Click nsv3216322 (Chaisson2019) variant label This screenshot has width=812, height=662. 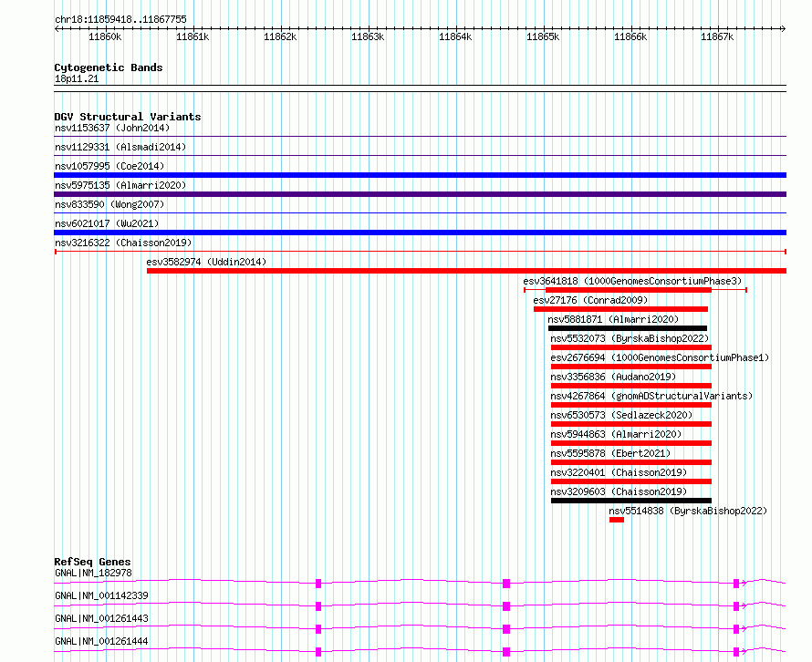(x=123, y=243)
